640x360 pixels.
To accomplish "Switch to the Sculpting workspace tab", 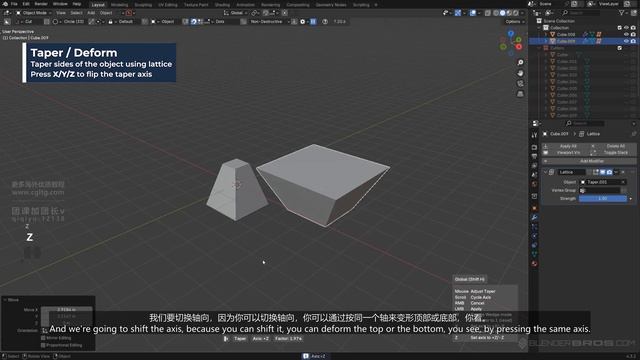I will pos(143,5).
